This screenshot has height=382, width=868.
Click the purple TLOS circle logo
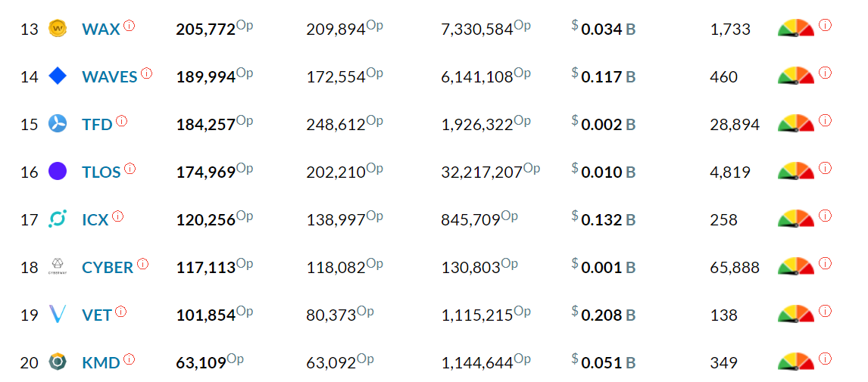58,172
